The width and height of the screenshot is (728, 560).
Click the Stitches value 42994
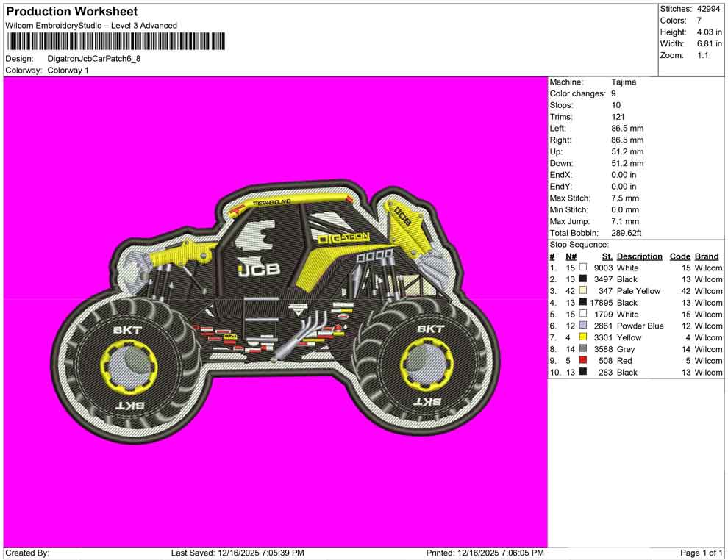pos(708,9)
